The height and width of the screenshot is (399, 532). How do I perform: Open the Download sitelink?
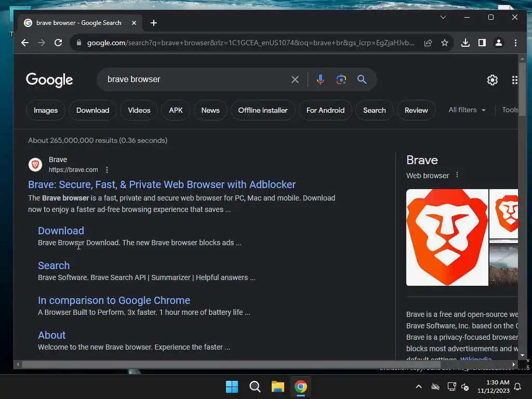(x=61, y=231)
